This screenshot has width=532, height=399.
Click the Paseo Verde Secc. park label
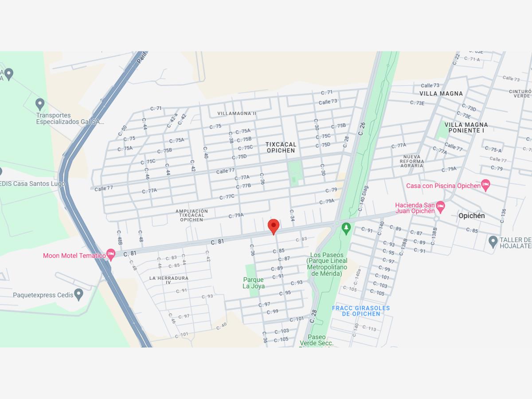[x=317, y=340]
